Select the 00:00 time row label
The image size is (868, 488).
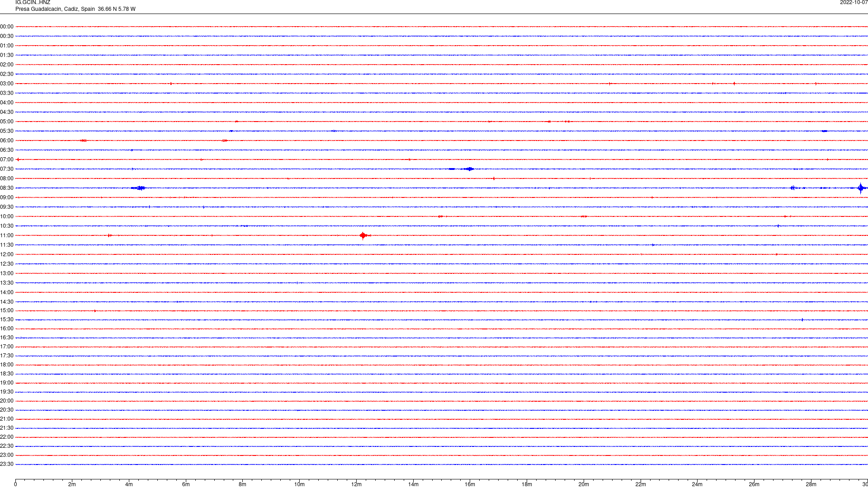[x=7, y=27]
